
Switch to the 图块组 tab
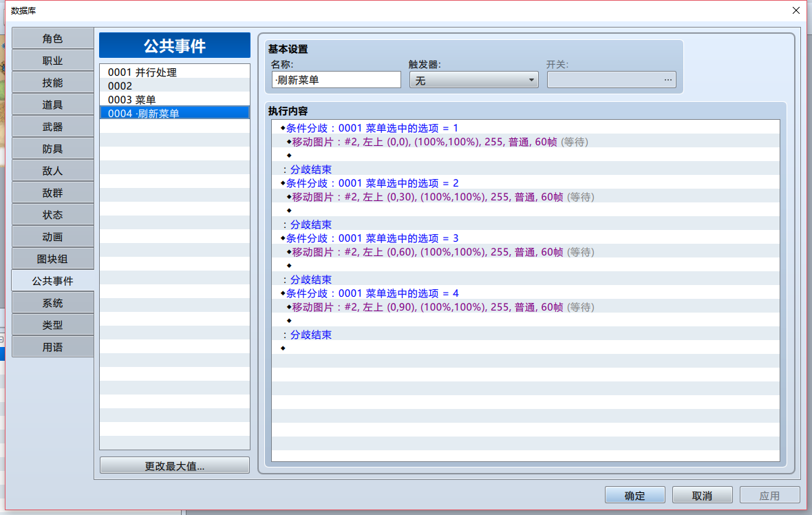click(x=52, y=259)
